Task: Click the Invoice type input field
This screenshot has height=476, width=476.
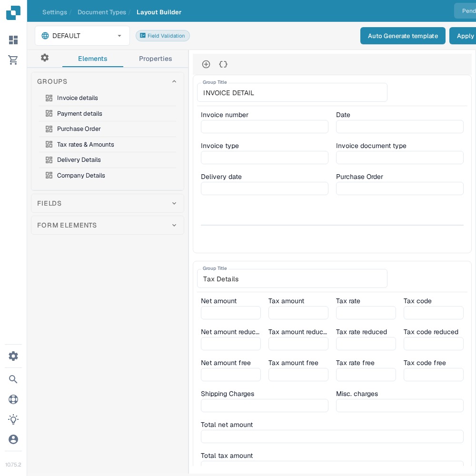Action: click(x=264, y=158)
